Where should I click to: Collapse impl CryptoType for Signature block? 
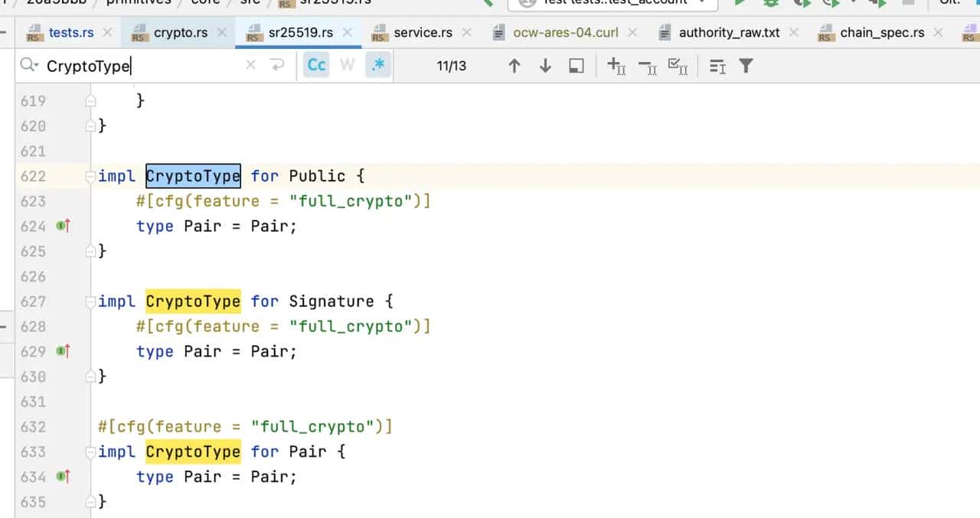click(x=91, y=301)
